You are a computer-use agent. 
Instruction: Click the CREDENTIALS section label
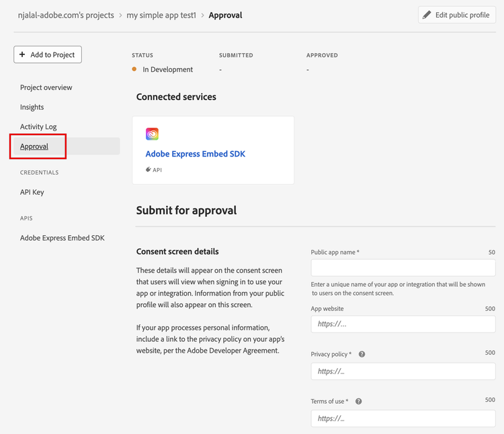39,173
